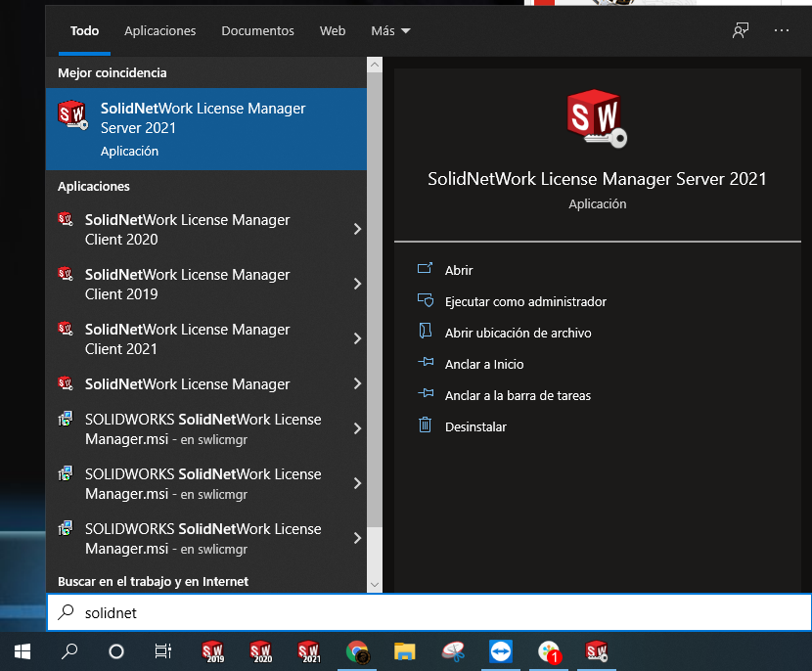Open Snipping tool scissors icon on taskbar
The image size is (812, 671).
(453, 651)
